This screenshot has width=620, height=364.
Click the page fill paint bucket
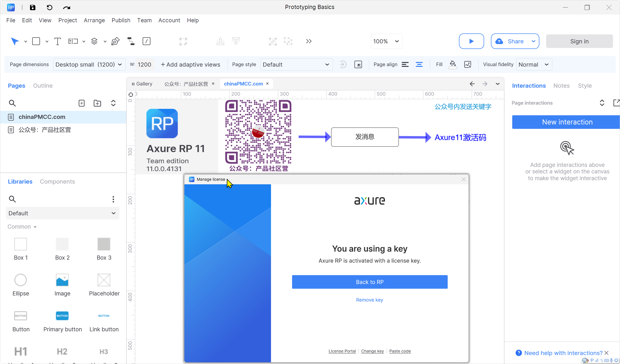[x=452, y=64]
